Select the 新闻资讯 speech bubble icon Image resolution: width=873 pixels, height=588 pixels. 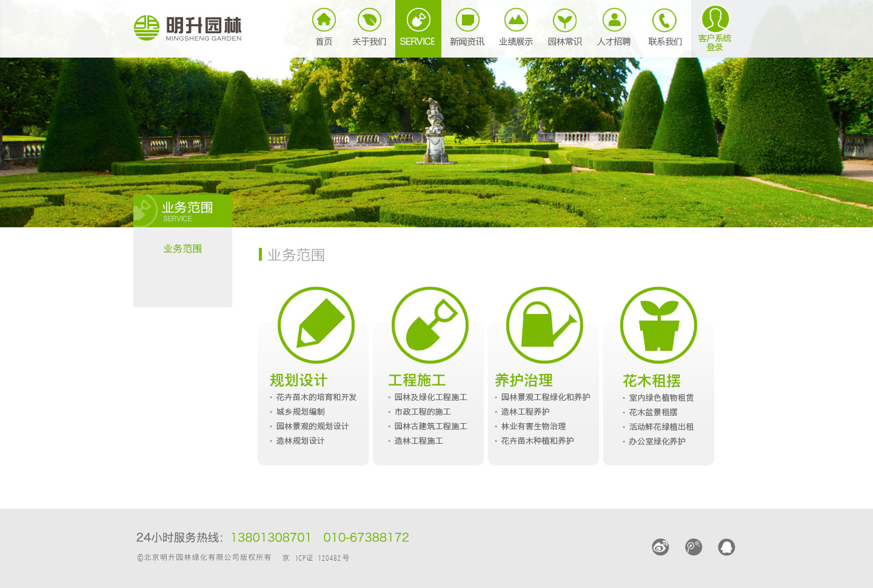click(467, 21)
